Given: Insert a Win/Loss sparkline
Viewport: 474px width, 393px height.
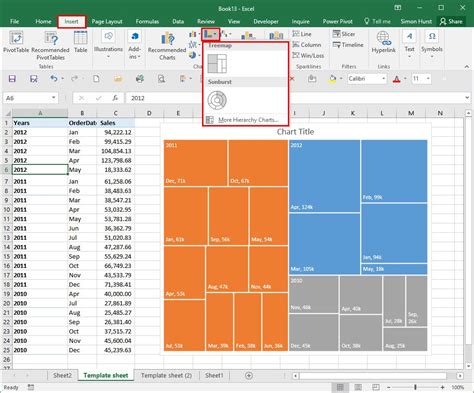Looking at the screenshot, I should (x=308, y=55).
